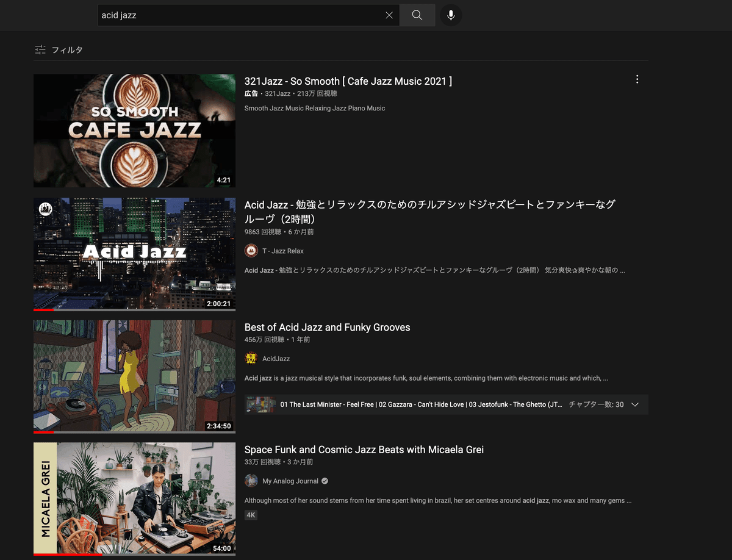Click the 2:34:50 duration badge
This screenshot has width=732, height=560.
pyautogui.click(x=220, y=426)
